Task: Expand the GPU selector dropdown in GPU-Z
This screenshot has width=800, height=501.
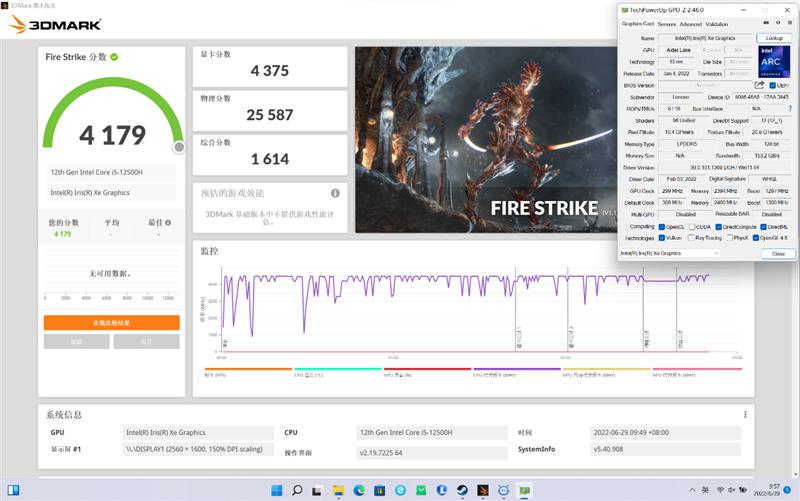Action: pos(669,254)
